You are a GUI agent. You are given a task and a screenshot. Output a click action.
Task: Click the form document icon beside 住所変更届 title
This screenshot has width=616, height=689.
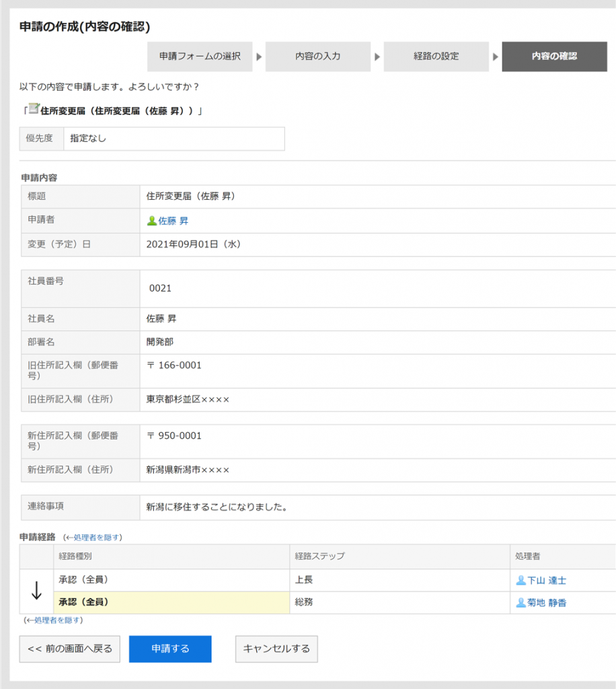click(x=34, y=109)
